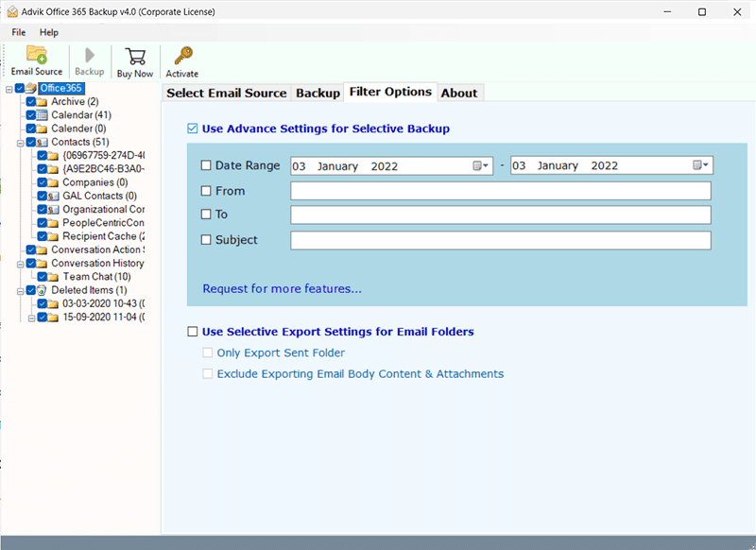The width and height of the screenshot is (756, 550).
Task: Click the Conversation History folder icon
Action: click(42, 264)
